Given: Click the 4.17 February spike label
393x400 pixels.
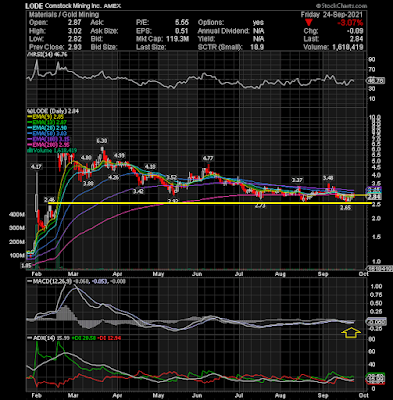Looking at the screenshot, I should coord(36,166).
